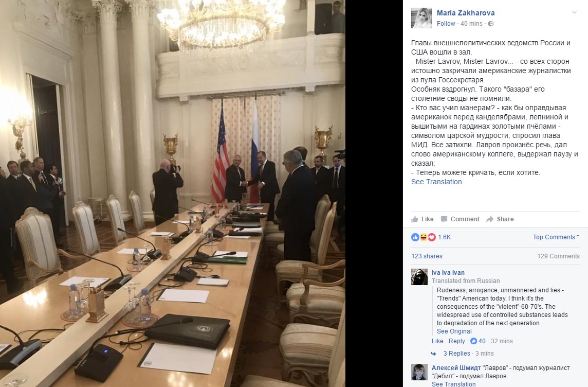Open the Top Comments sorting dropdown
The width and height of the screenshot is (588, 387).
coord(556,237)
